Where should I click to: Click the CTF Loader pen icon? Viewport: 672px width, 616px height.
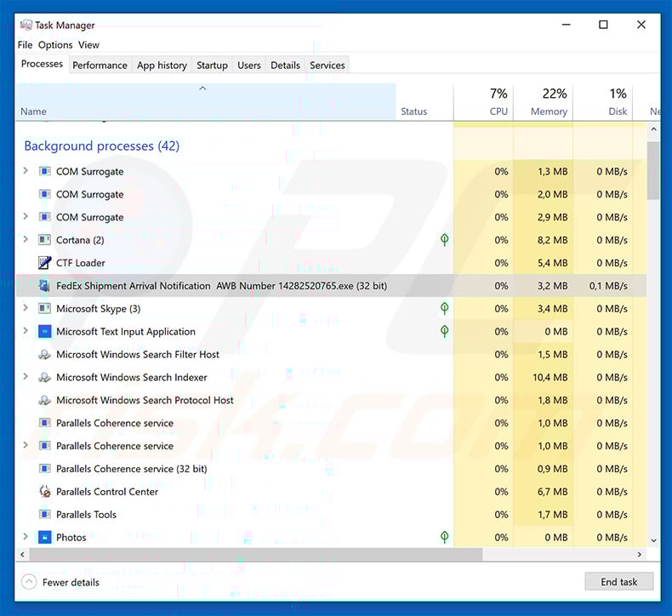[44, 263]
